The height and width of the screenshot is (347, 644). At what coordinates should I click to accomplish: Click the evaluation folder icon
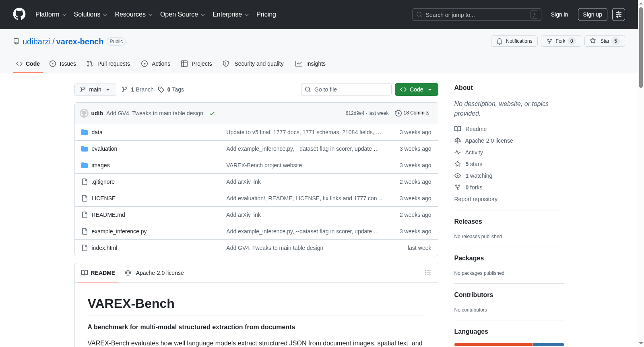click(x=85, y=149)
